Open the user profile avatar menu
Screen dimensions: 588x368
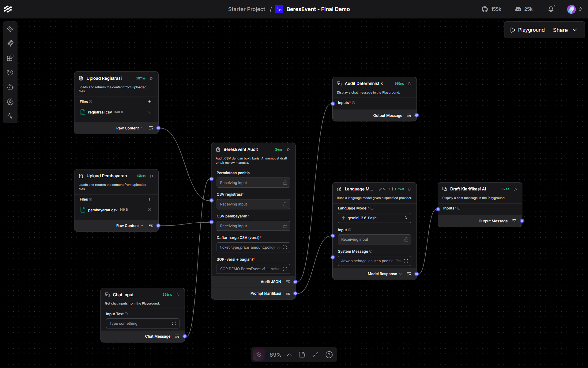(x=571, y=9)
